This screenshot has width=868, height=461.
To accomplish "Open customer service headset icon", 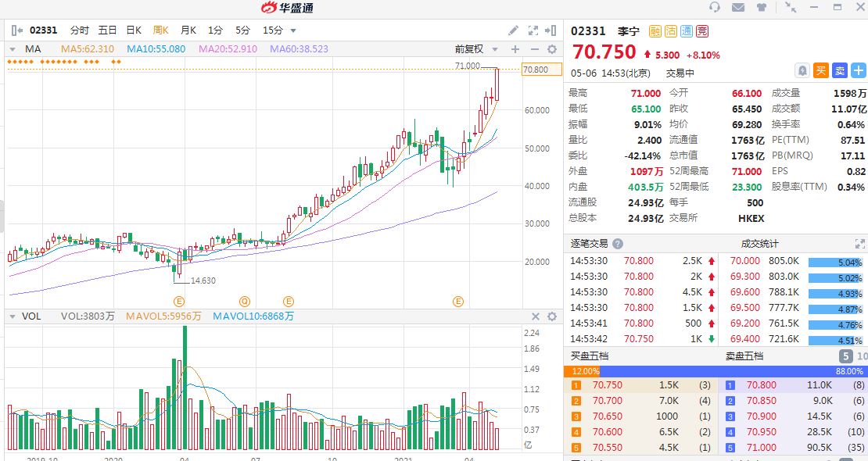I will pyautogui.click(x=714, y=7).
